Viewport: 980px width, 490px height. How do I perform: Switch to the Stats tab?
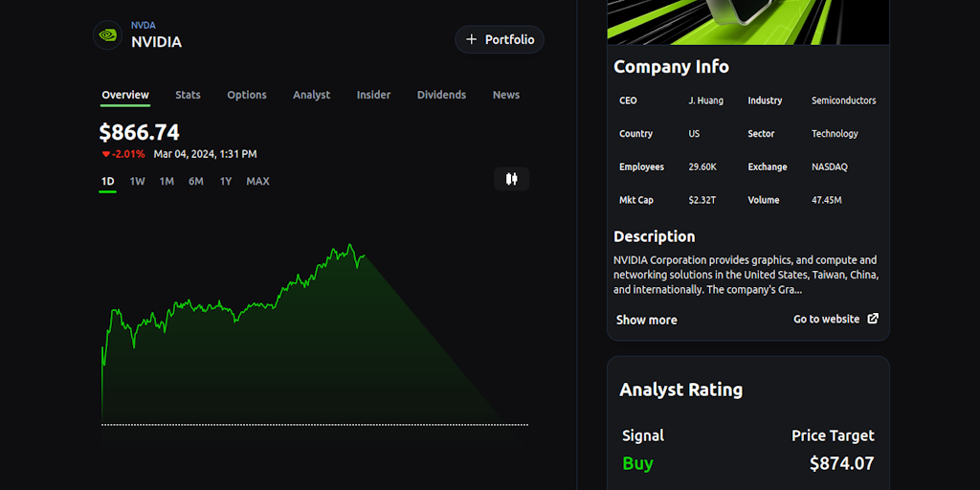click(x=188, y=95)
